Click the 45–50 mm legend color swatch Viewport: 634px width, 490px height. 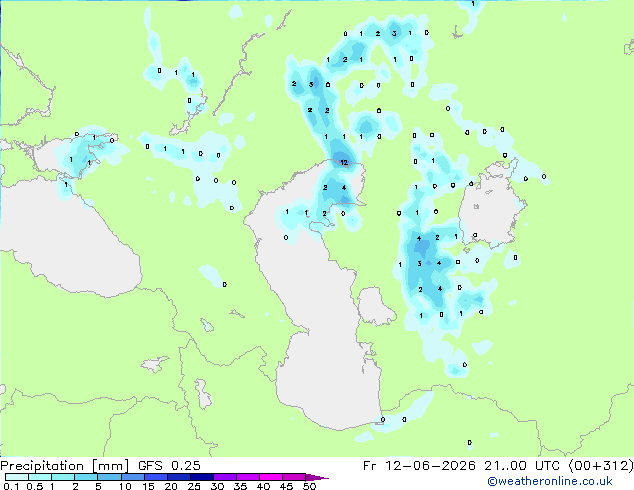click(294, 477)
